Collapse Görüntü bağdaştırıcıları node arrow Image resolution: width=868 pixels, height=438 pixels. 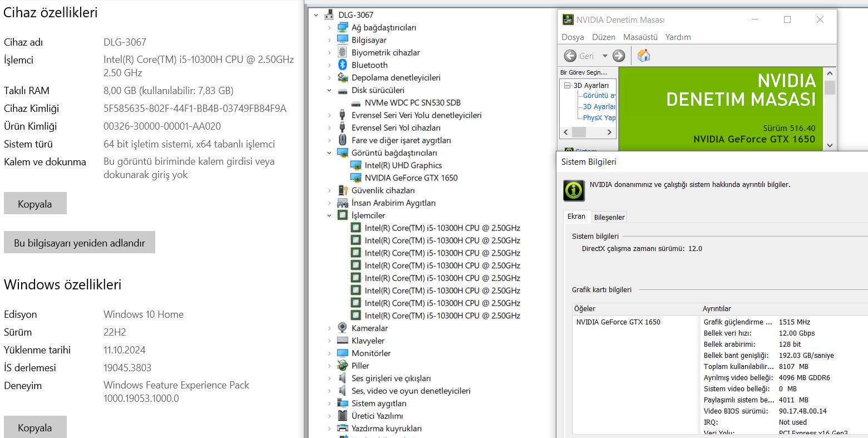(329, 152)
